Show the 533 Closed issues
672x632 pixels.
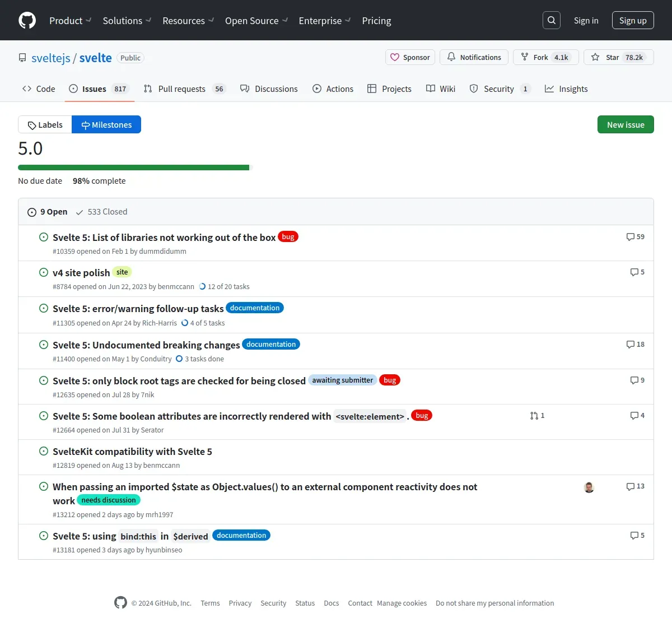tap(101, 212)
